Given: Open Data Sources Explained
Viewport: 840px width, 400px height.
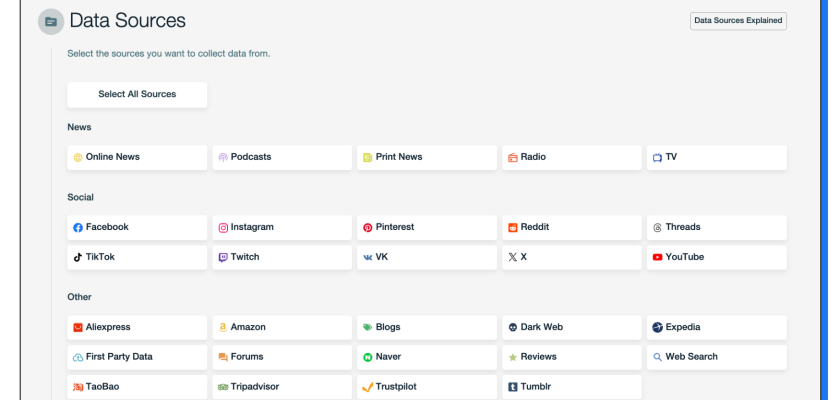Looking at the screenshot, I should click(738, 21).
